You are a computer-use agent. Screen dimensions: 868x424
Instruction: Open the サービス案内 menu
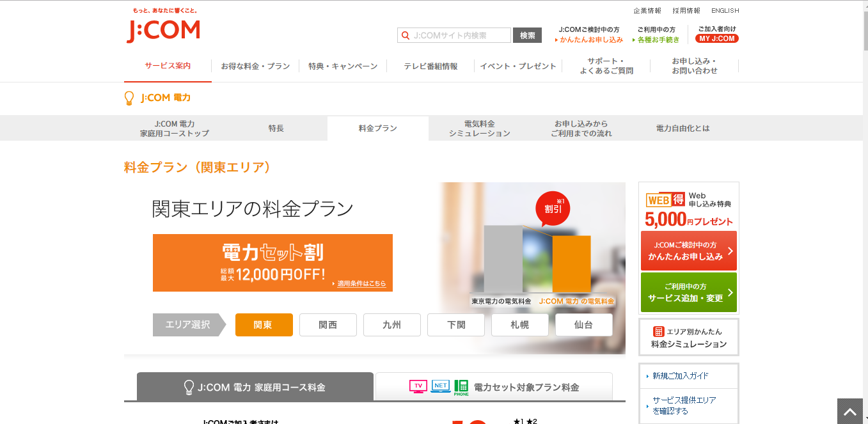168,66
